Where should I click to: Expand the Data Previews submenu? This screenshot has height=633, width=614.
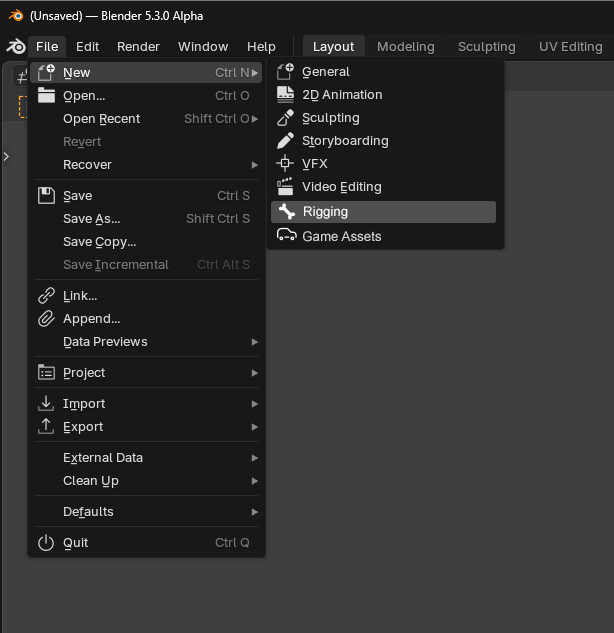pyautogui.click(x=255, y=342)
